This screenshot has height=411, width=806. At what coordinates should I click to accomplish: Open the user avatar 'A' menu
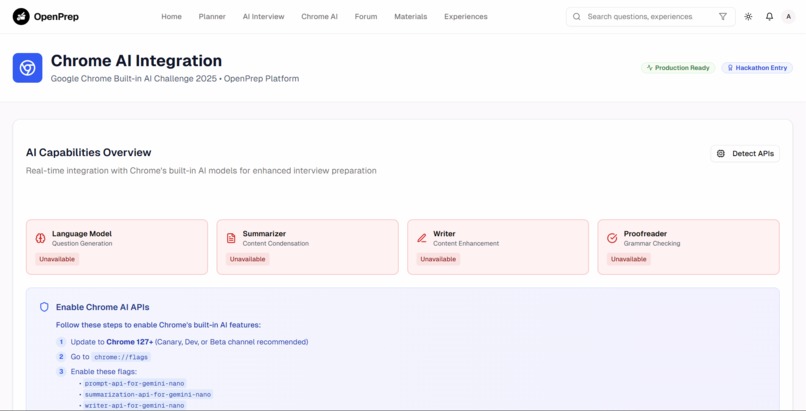pos(789,16)
